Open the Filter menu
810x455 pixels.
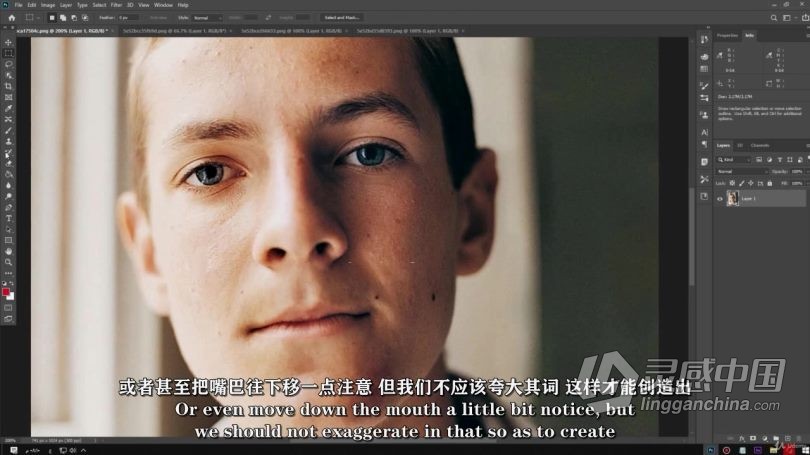(x=116, y=5)
